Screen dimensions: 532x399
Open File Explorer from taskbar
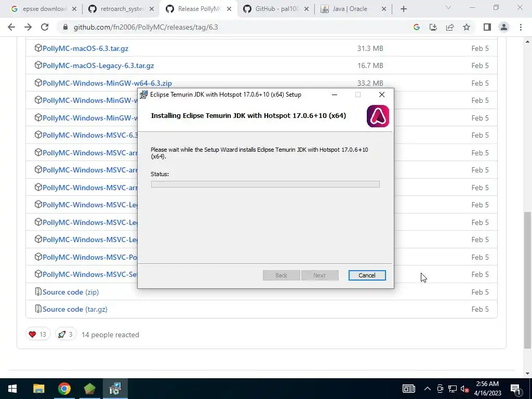coord(38,389)
